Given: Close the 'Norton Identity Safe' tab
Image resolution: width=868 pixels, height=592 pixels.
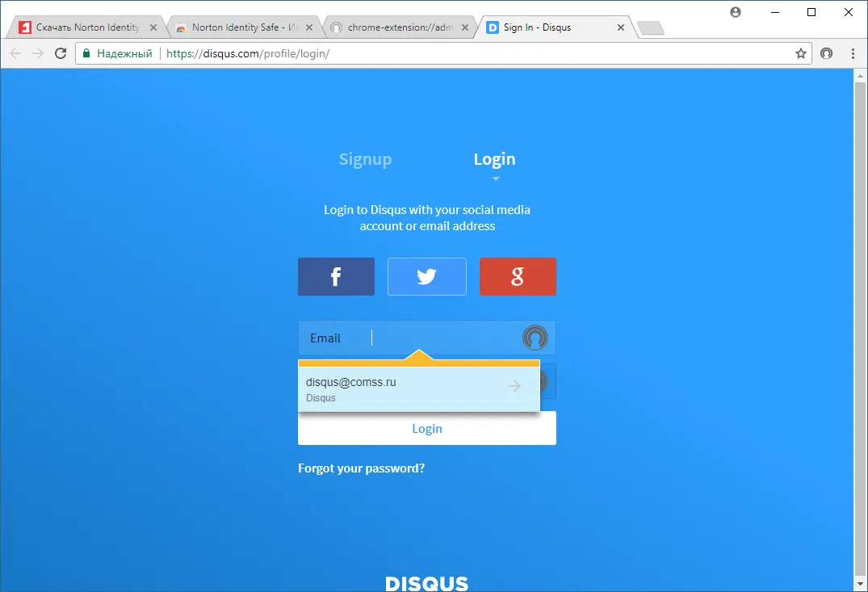Looking at the screenshot, I should (x=309, y=27).
